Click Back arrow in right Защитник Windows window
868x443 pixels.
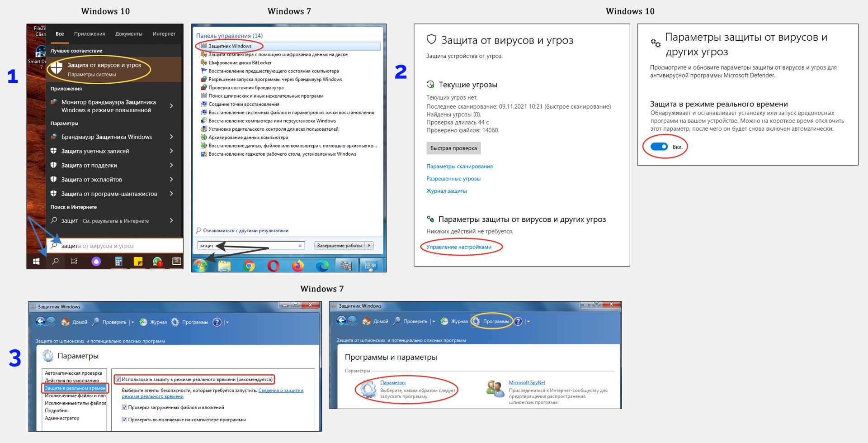[341, 321]
